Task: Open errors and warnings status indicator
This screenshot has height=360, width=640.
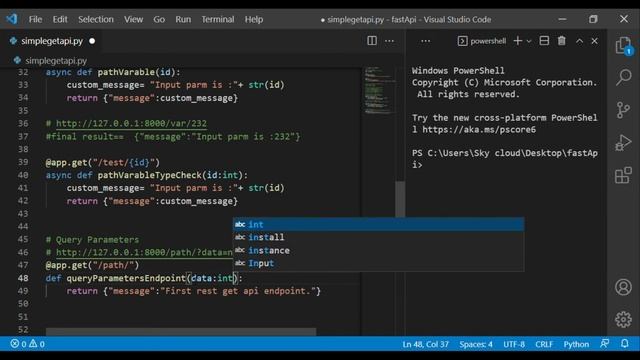Action: [28, 344]
